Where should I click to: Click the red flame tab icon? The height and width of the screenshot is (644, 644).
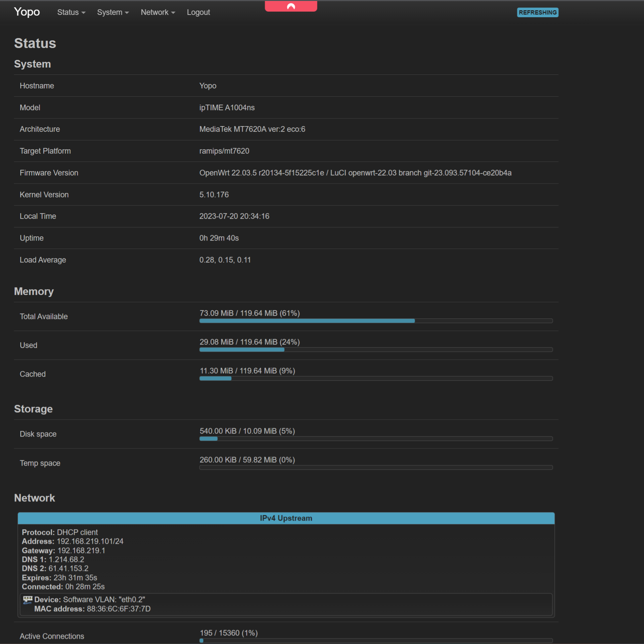[291, 6]
